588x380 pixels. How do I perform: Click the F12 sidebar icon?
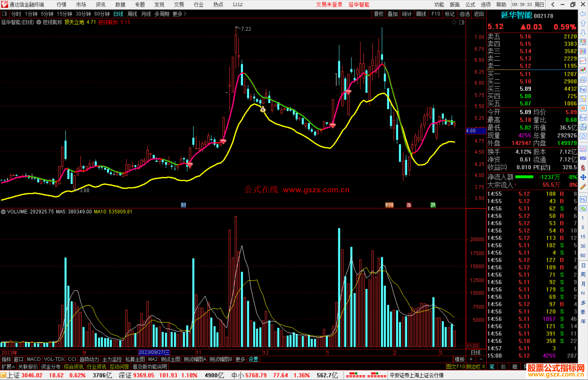pos(583,118)
